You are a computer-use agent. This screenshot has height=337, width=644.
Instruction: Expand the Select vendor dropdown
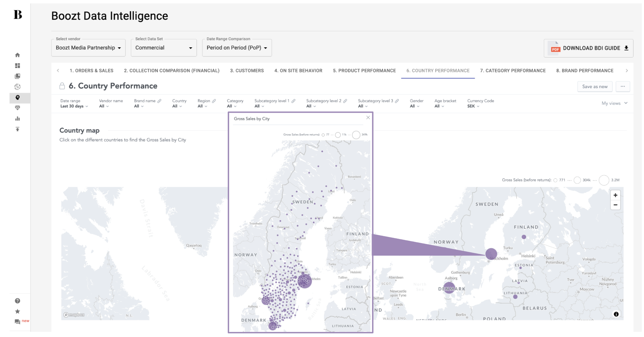[x=88, y=48]
